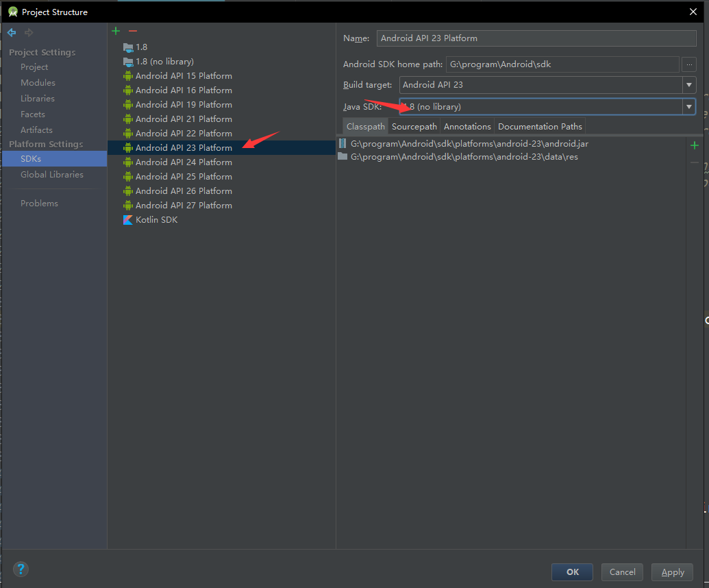
Task: Click the Apply button
Action: 673,572
